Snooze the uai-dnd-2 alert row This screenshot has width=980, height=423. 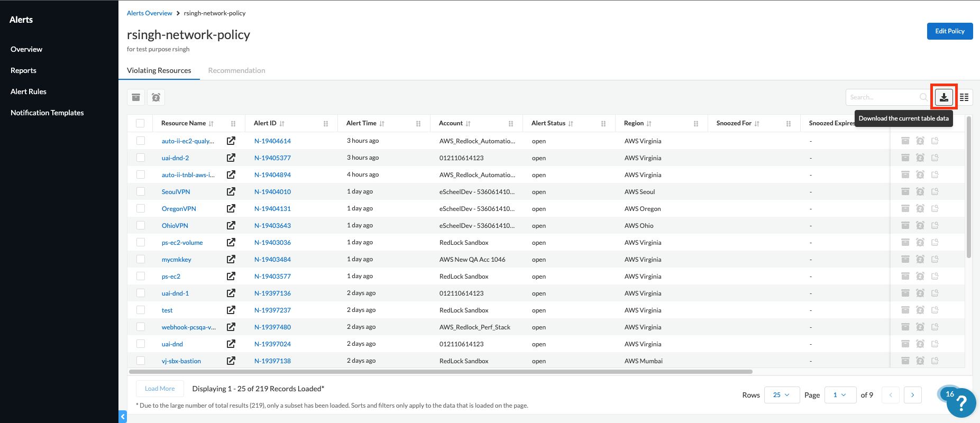pos(920,158)
